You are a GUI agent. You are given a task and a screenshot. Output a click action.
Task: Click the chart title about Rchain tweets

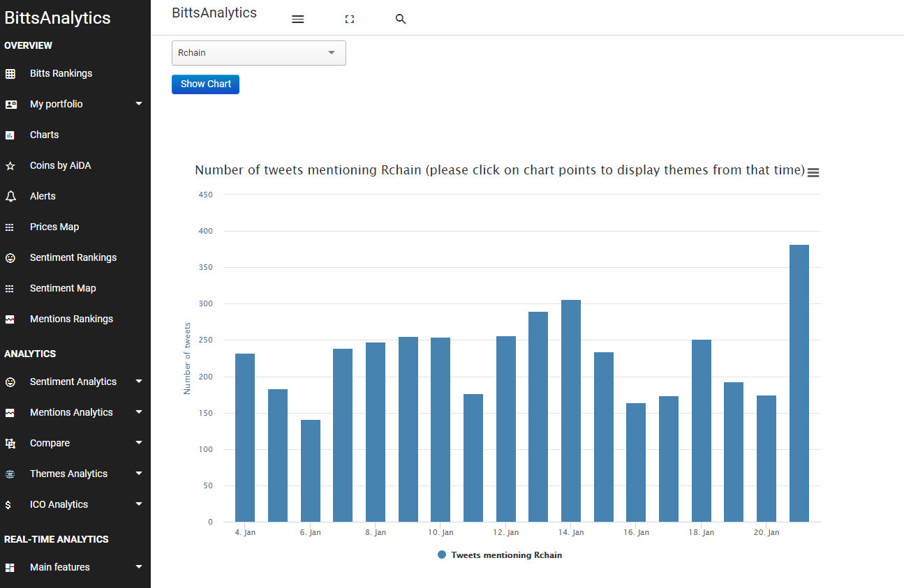[500, 170]
